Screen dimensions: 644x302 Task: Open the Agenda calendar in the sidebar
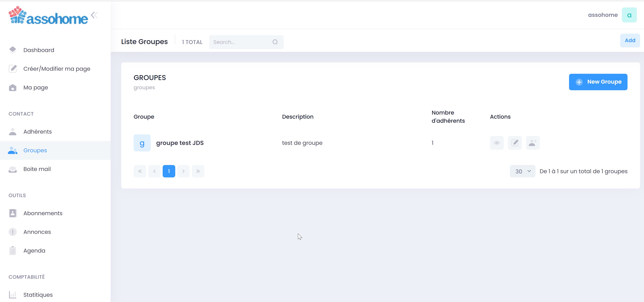[x=34, y=251]
